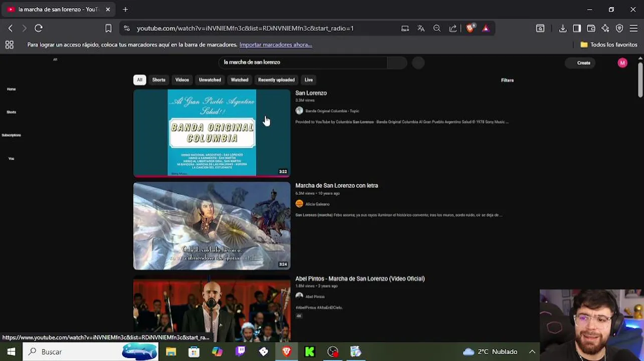The width and height of the screenshot is (644, 361).
Task: Open Subscriptions in YouTube sidebar
Action: (x=11, y=135)
